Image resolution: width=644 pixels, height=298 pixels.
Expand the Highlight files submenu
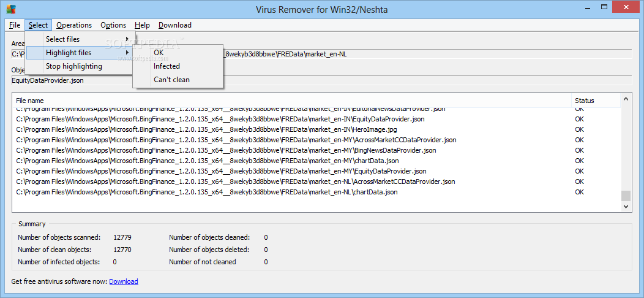pyautogui.click(x=79, y=53)
